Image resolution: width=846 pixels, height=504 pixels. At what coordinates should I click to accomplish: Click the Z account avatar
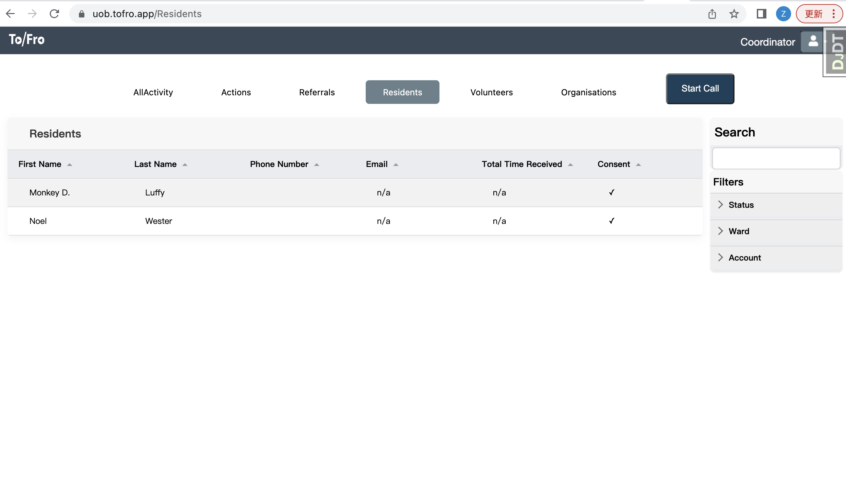[x=783, y=14]
